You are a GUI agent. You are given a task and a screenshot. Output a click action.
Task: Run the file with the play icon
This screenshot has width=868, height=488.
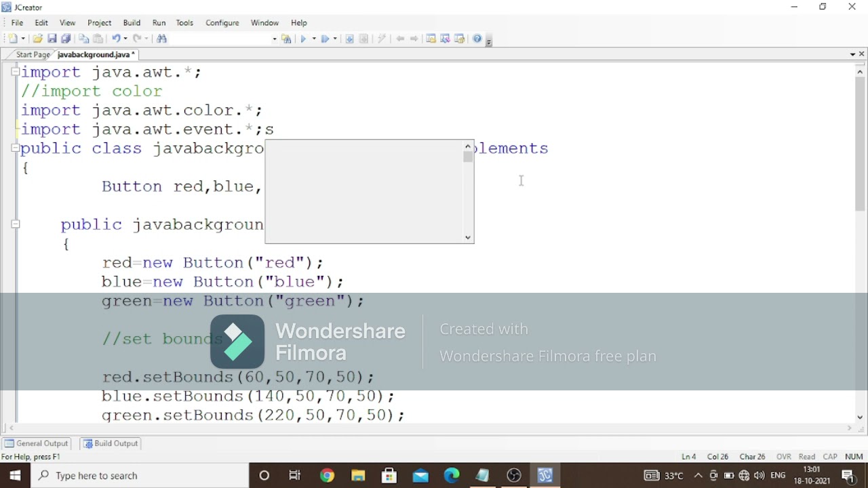click(x=303, y=39)
